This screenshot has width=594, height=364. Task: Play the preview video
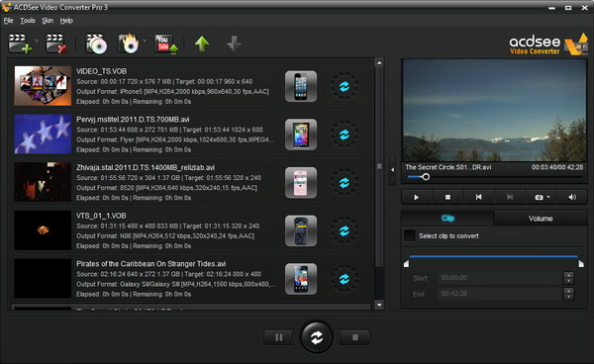pyautogui.click(x=417, y=197)
